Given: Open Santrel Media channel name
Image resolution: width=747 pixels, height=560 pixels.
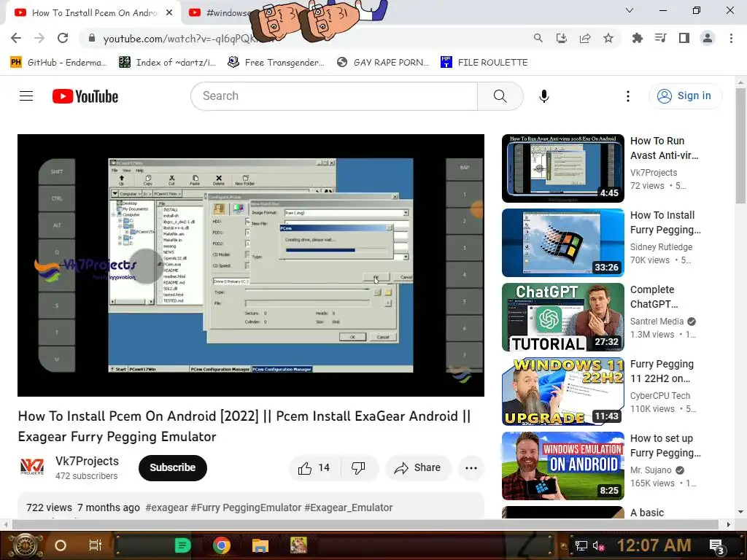Looking at the screenshot, I should coord(657,322).
